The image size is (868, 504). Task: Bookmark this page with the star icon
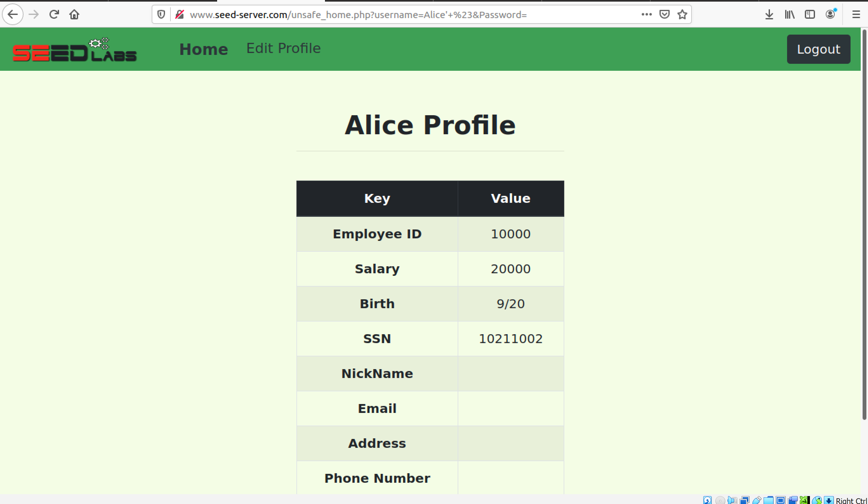tap(682, 15)
